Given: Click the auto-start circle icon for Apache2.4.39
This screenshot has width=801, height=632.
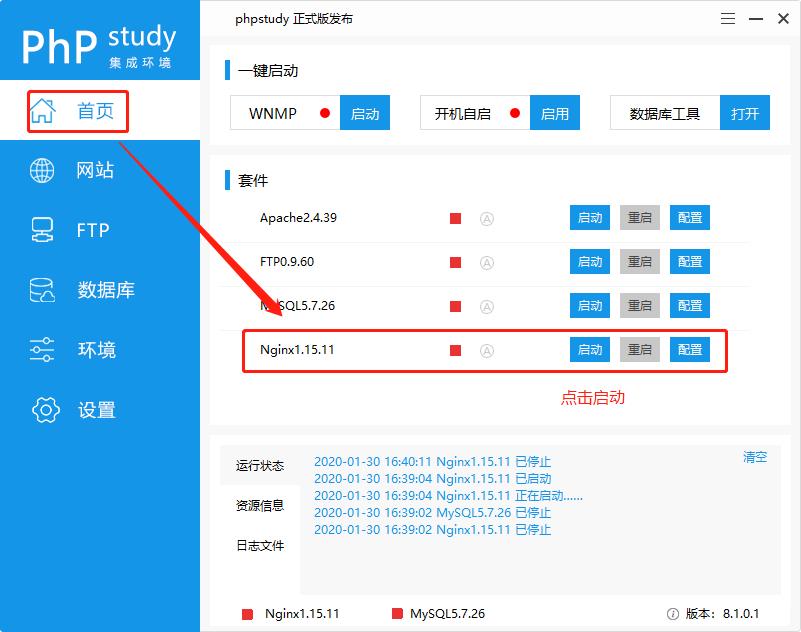Looking at the screenshot, I should coord(487,219).
